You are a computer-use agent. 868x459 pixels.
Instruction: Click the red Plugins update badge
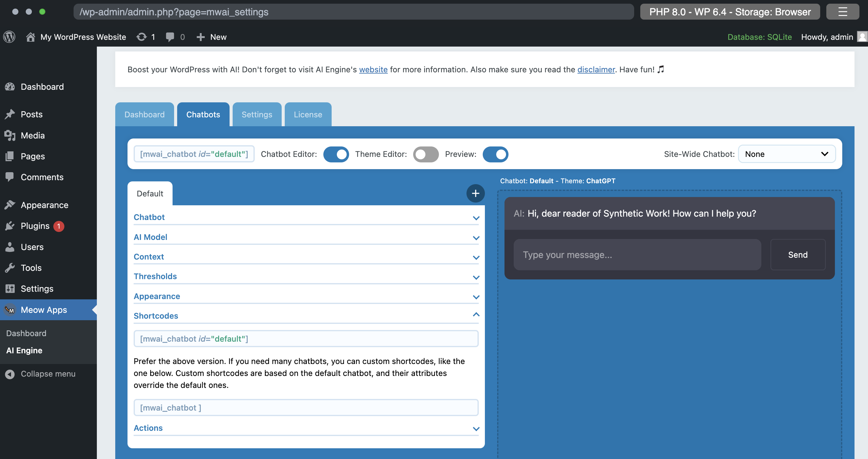[x=59, y=226]
